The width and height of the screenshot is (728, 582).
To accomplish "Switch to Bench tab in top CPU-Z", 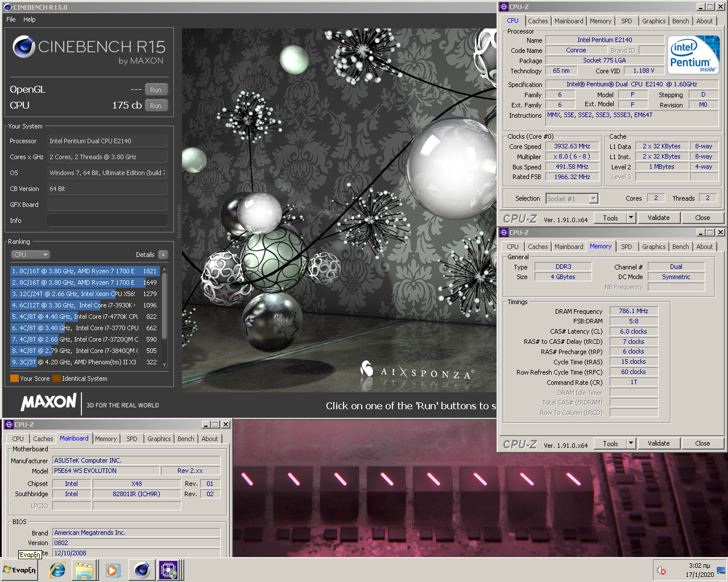I will (680, 21).
